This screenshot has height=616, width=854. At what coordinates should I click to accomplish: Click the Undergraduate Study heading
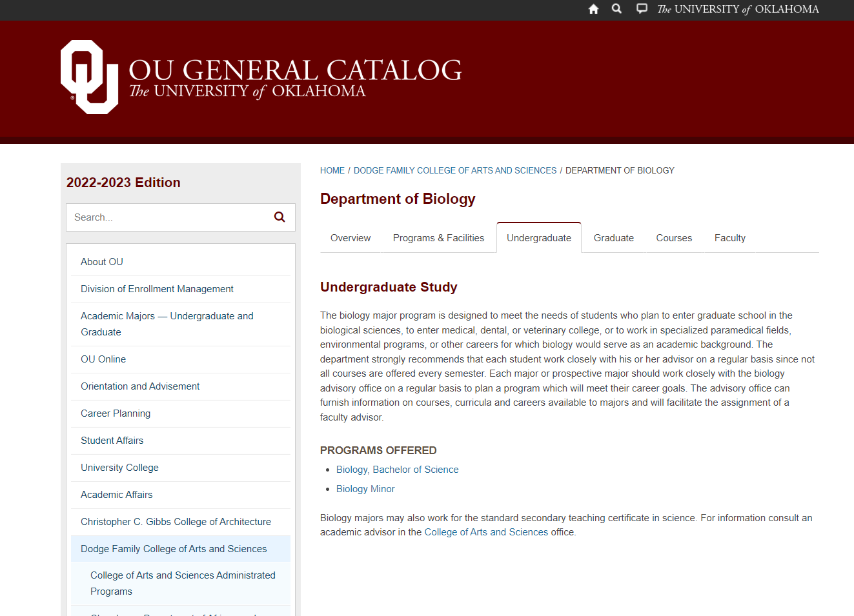(x=389, y=287)
